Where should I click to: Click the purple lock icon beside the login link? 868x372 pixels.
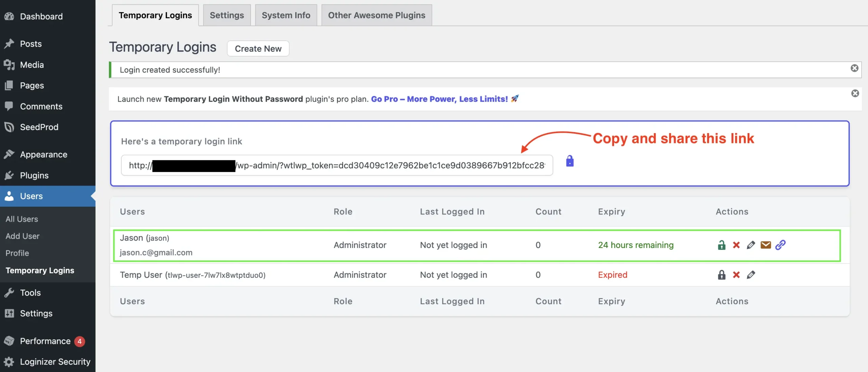click(x=569, y=161)
